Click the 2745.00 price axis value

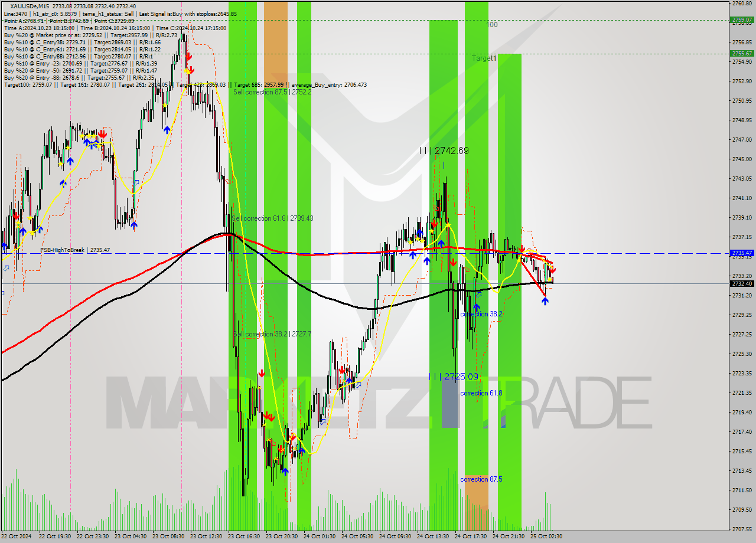(x=742, y=159)
